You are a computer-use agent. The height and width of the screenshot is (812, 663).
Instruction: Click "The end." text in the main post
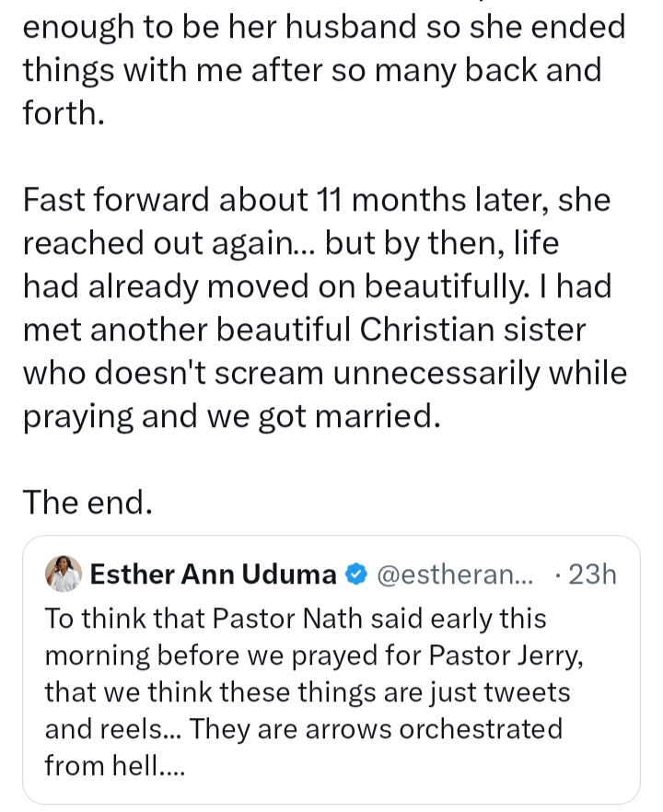(87, 502)
